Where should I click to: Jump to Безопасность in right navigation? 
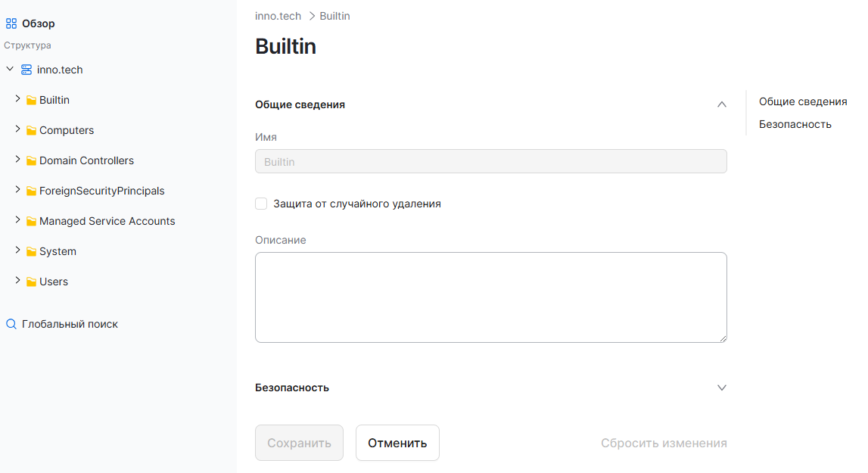(x=795, y=124)
